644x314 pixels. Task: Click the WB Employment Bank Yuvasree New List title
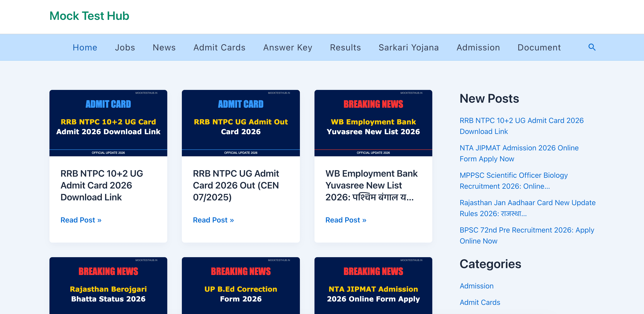[371, 185]
